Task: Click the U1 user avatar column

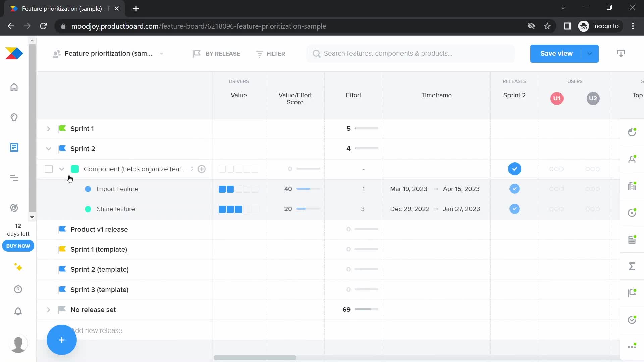Action: click(x=557, y=98)
